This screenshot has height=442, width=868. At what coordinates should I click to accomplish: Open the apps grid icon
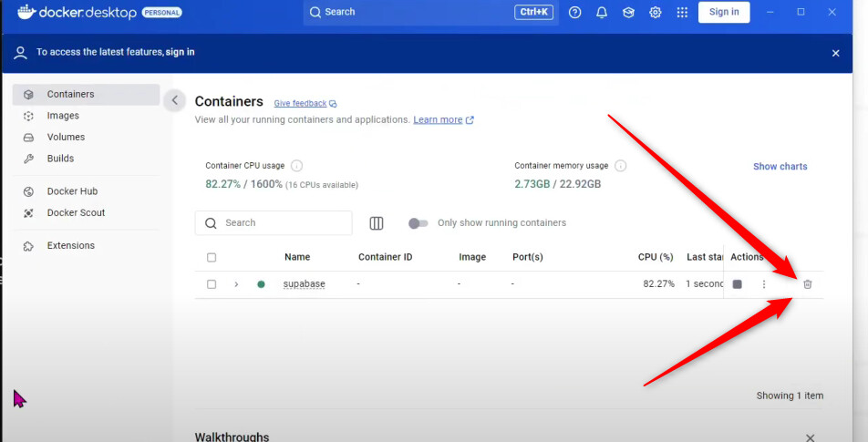pyautogui.click(x=682, y=13)
